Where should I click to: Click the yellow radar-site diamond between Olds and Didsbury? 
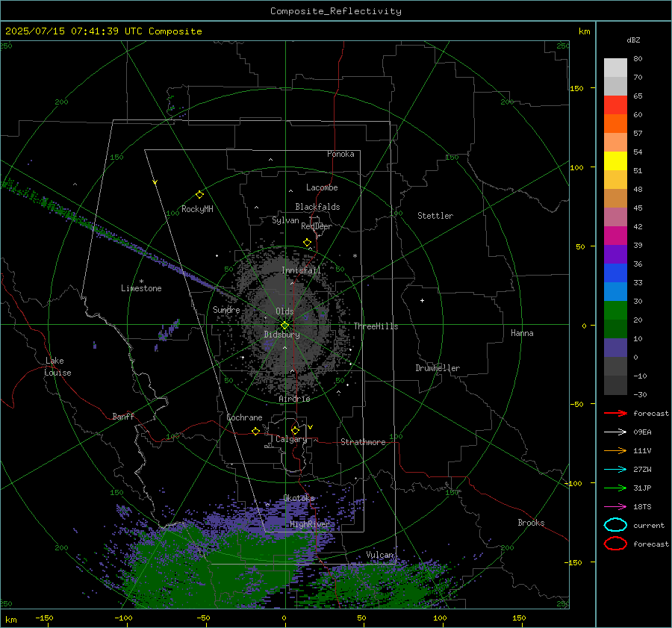point(284,326)
